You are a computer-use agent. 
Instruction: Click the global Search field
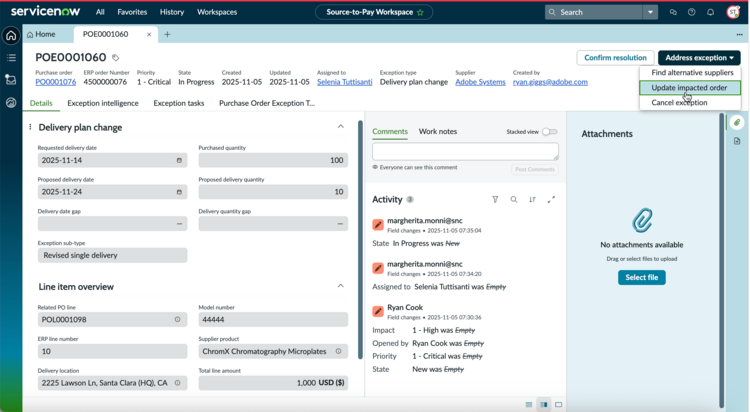tap(594, 12)
